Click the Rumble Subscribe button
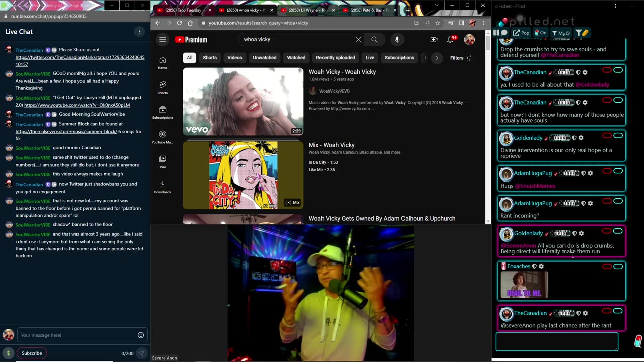This screenshot has width=644, height=362. pyautogui.click(x=32, y=353)
